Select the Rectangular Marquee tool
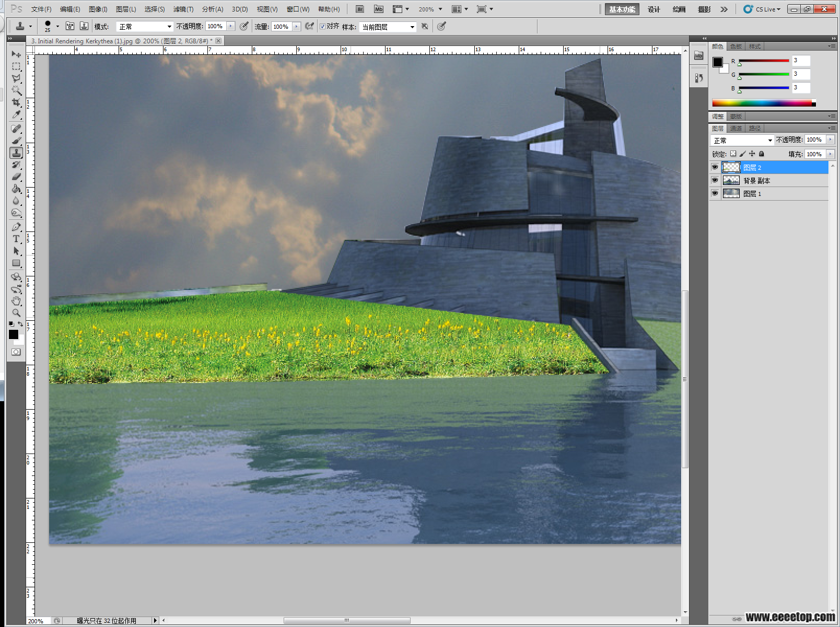This screenshot has height=627, width=840. (16, 66)
